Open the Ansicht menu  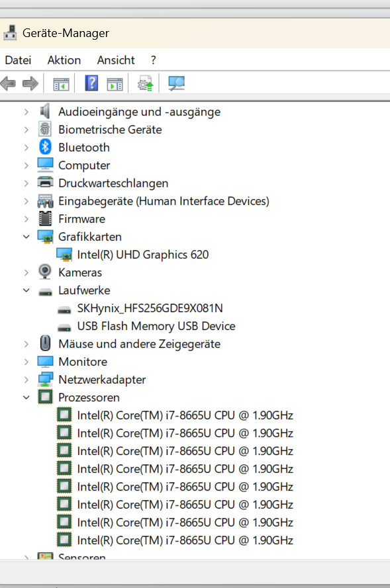(x=116, y=60)
